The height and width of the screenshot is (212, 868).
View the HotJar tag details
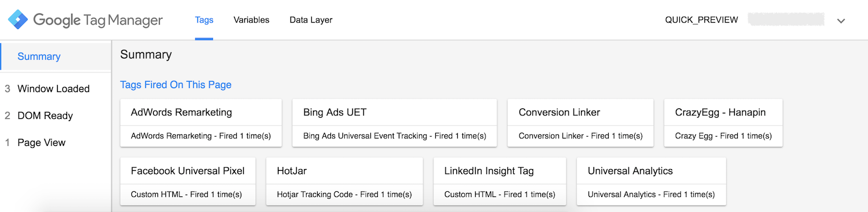coord(344,181)
